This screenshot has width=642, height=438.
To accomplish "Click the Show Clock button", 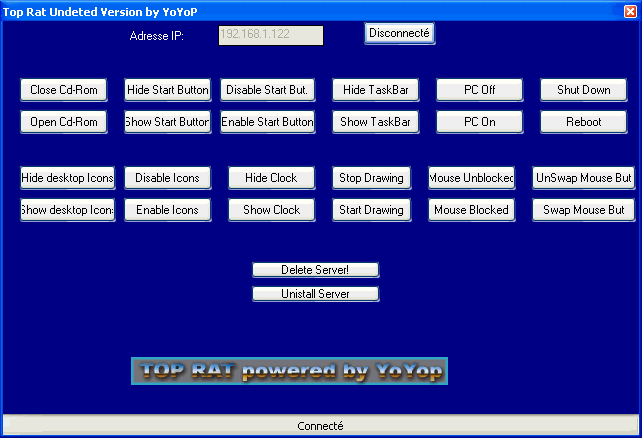I will 271,210.
